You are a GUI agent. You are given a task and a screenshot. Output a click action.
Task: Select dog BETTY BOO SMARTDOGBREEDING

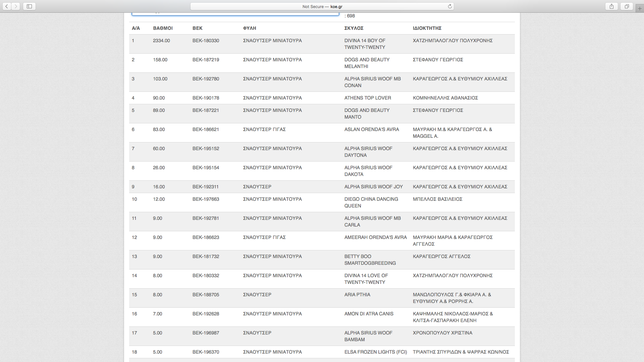point(370,260)
